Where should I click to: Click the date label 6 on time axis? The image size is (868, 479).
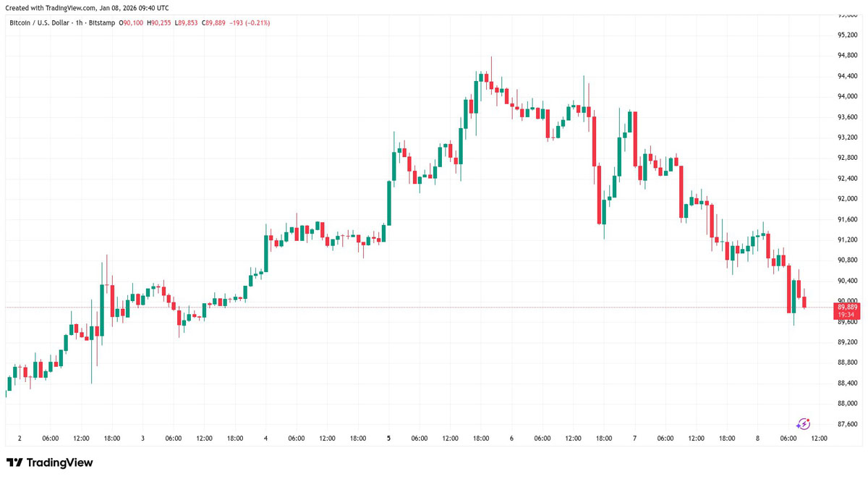tap(511, 438)
